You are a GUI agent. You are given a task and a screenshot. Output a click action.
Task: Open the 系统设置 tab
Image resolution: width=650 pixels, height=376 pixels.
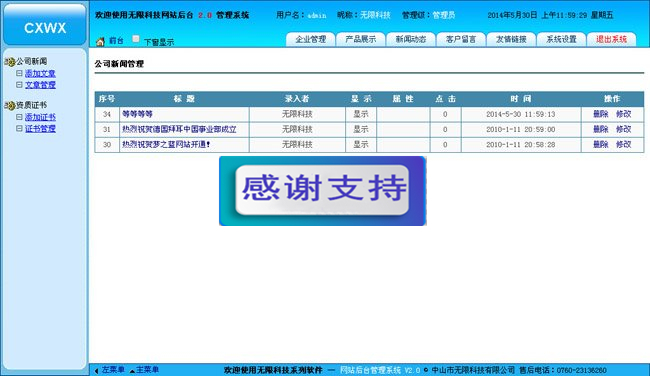pos(561,39)
